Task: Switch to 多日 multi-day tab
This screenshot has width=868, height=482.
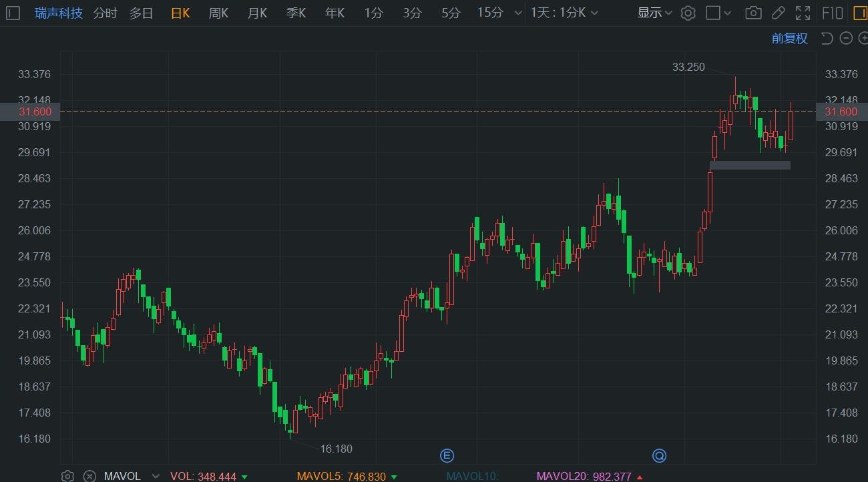Action: [x=142, y=13]
